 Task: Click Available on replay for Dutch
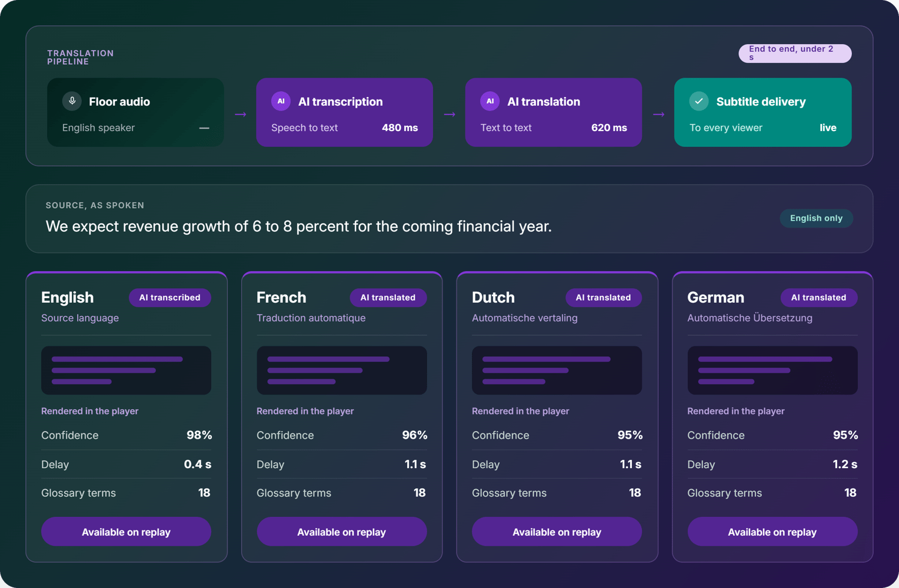(557, 532)
